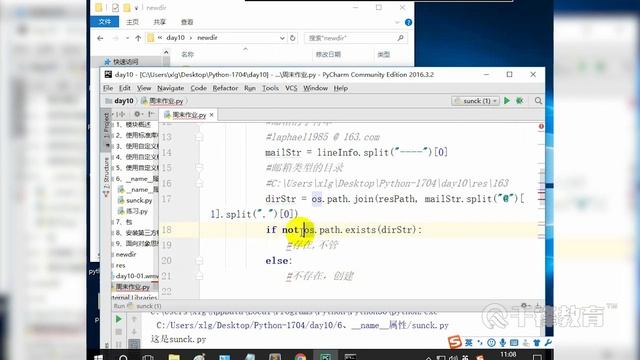The image size is (640, 360).
Task: Start debugging with the bug icon
Action: click(x=520, y=100)
